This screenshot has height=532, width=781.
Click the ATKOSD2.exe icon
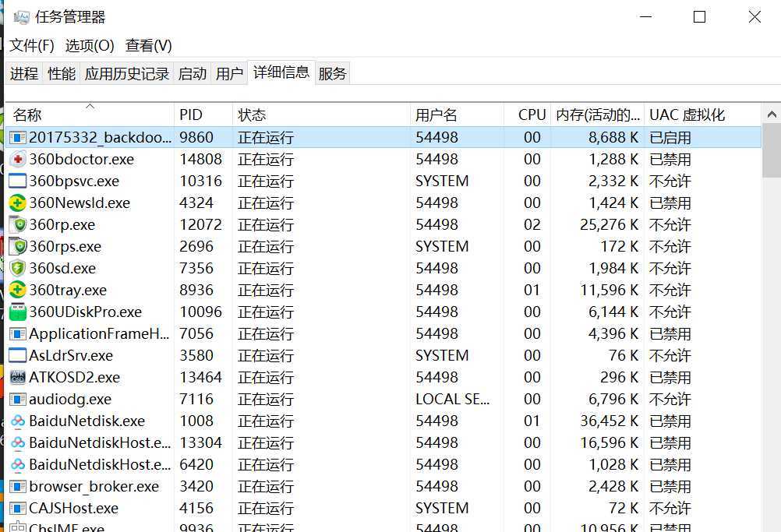point(17,377)
